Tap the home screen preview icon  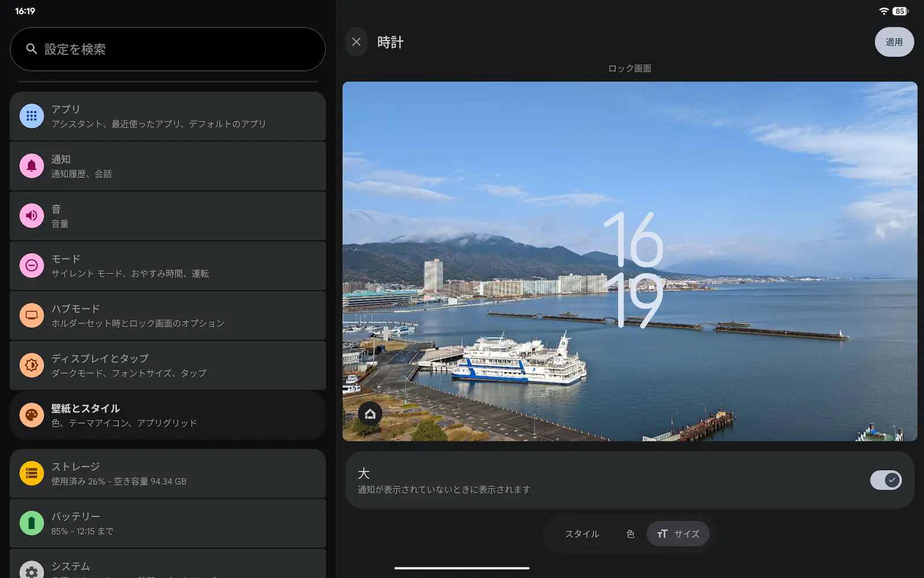[370, 414]
